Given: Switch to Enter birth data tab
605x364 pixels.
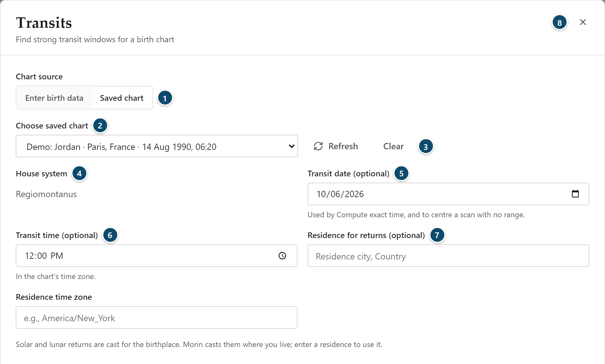Looking at the screenshot, I should pyautogui.click(x=55, y=98).
